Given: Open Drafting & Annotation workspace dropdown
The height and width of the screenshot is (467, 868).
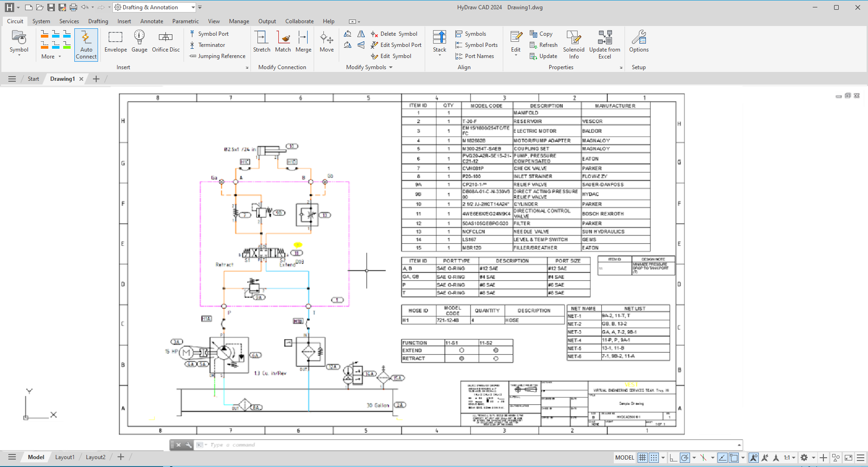Looking at the screenshot, I should [193, 7].
